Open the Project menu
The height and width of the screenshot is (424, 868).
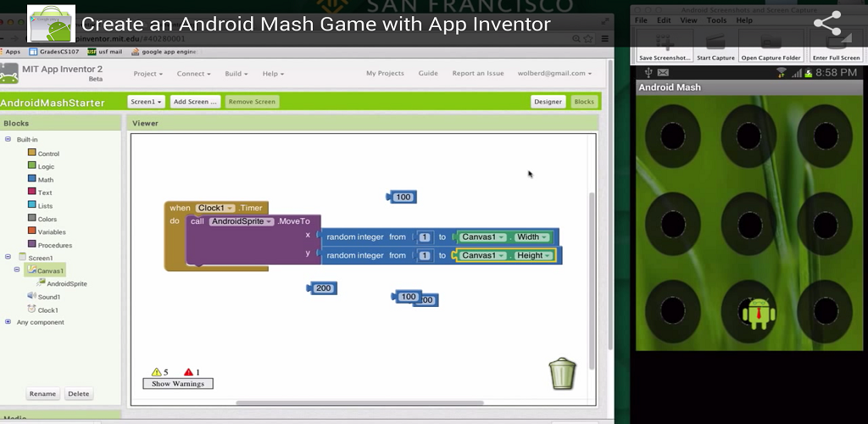147,74
